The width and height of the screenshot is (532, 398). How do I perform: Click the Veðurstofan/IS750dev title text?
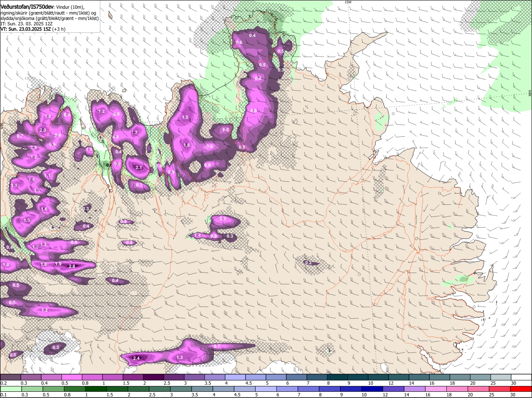coord(27,7)
